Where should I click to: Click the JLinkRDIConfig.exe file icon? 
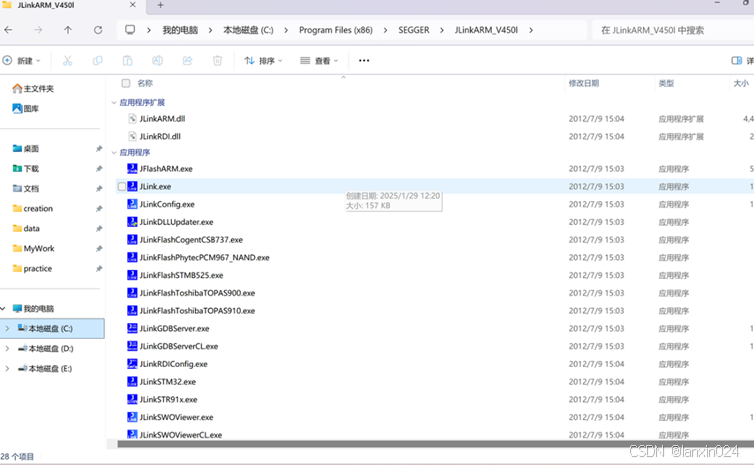[132, 364]
